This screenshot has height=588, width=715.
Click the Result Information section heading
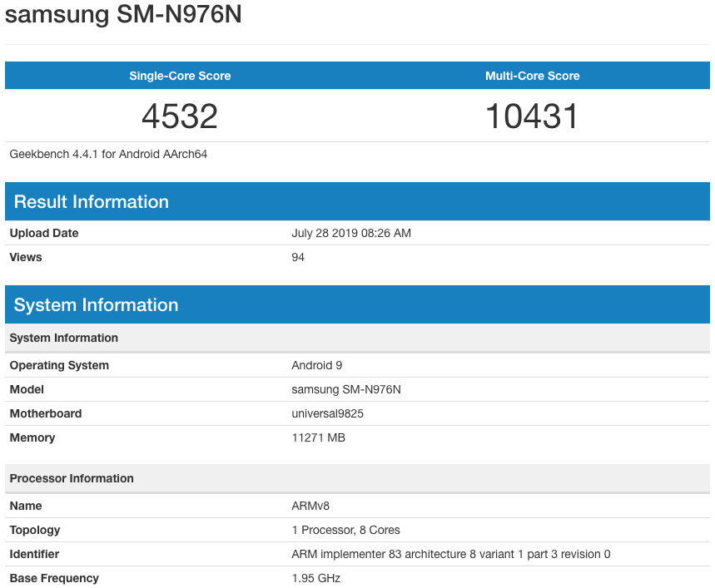point(92,202)
